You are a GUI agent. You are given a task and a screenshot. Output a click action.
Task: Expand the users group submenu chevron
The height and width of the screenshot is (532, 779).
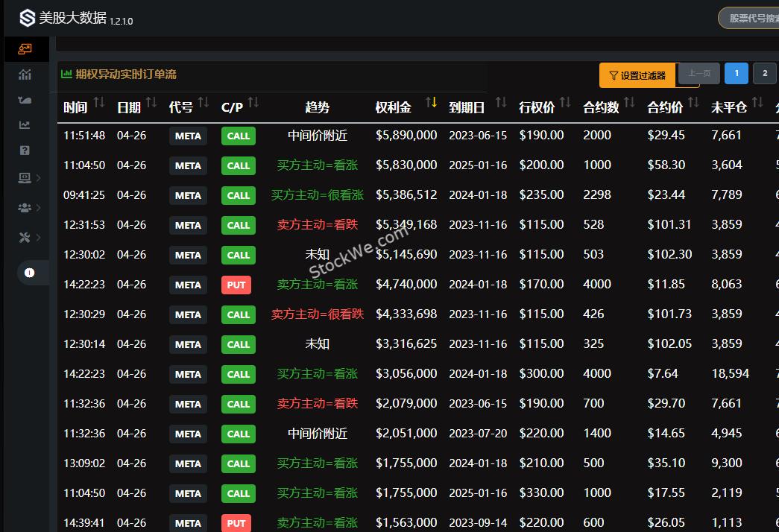click(x=39, y=208)
